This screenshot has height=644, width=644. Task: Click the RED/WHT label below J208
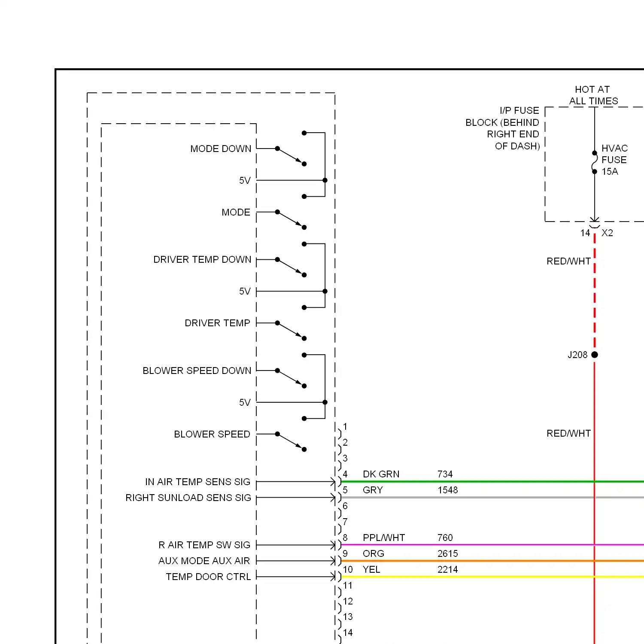click(568, 433)
